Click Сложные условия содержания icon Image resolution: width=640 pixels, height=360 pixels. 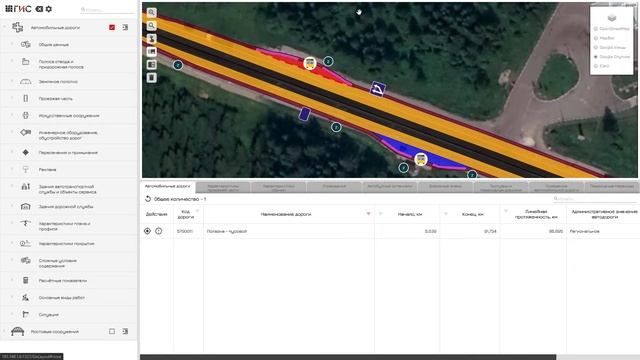click(x=25, y=260)
